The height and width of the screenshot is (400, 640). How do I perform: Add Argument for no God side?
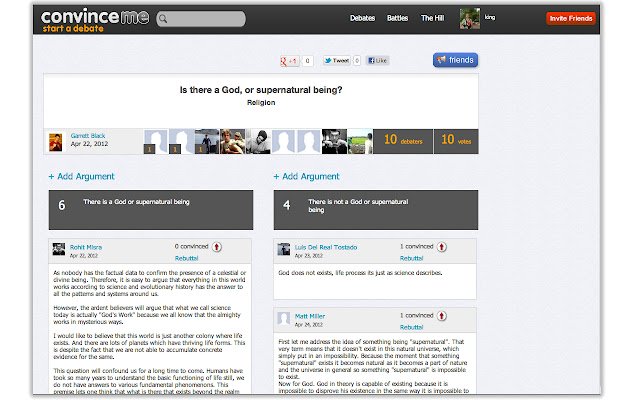pyautogui.click(x=307, y=176)
